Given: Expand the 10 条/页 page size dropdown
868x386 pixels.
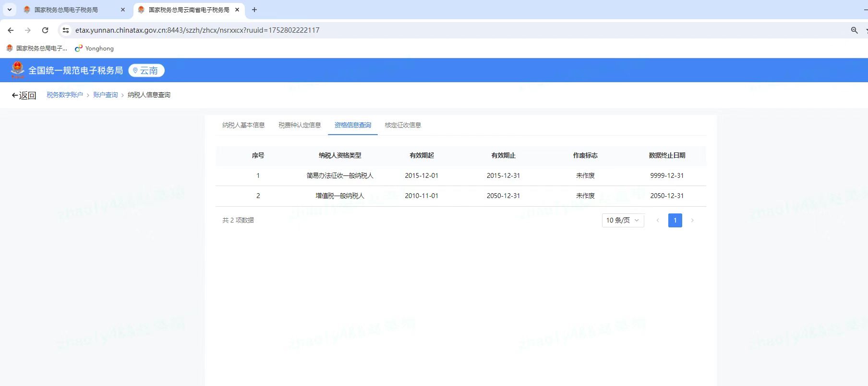Looking at the screenshot, I should [623, 220].
